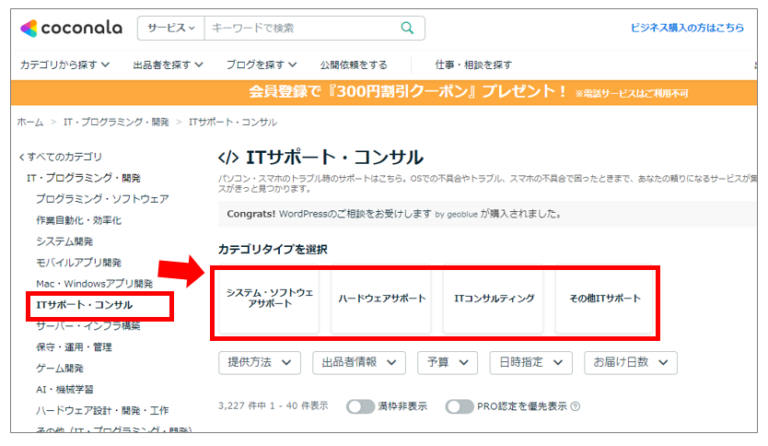Click the coconala logo
Viewport: 768px width, 446px height.
(71, 28)
